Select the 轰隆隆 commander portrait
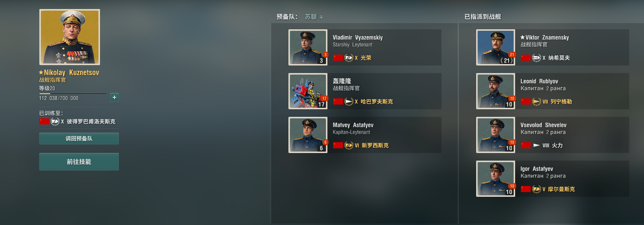 [308, 91]
